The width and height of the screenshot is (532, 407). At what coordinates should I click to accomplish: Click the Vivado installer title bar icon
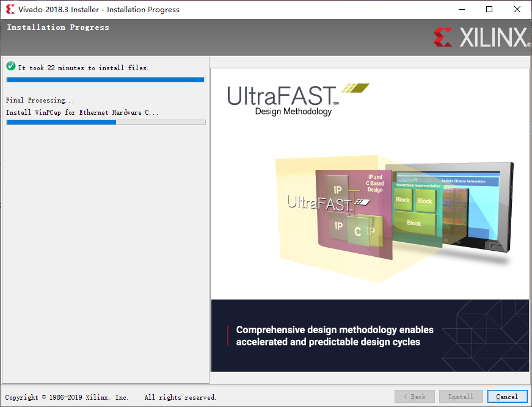[10, 9]
